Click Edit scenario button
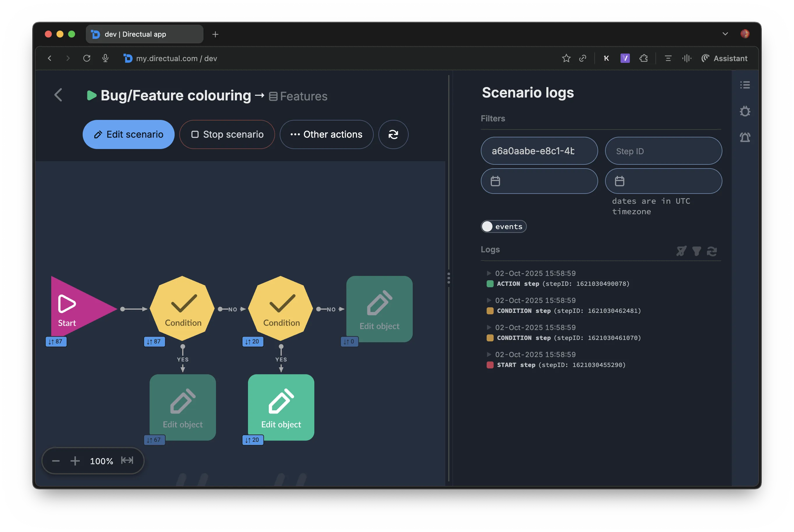794x532 pixels. pos(128,134)
